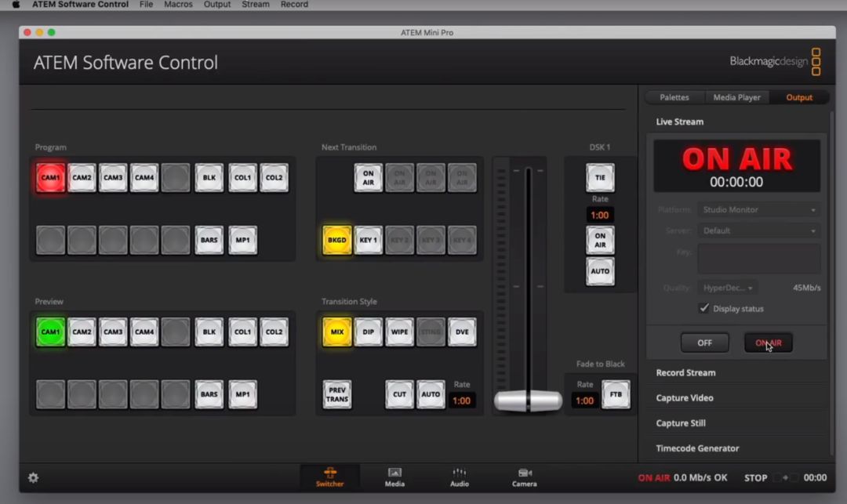Image resolution: width=847 pixels, height=504 pixels.
Task: Click the OFF stream button
Action: click(704, 343)
